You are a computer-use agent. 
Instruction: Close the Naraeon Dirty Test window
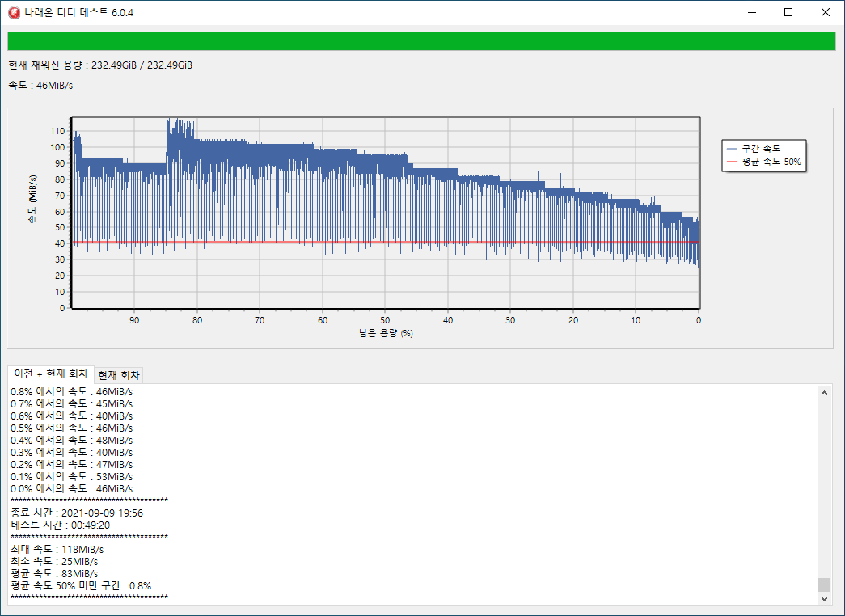tap(825, 12)
